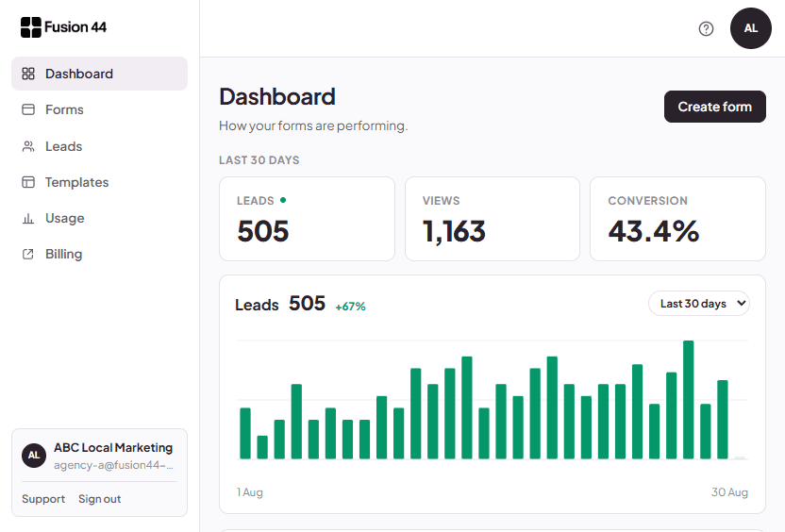Open help via the question mark icon
The image size is (785, 532).
706,28
